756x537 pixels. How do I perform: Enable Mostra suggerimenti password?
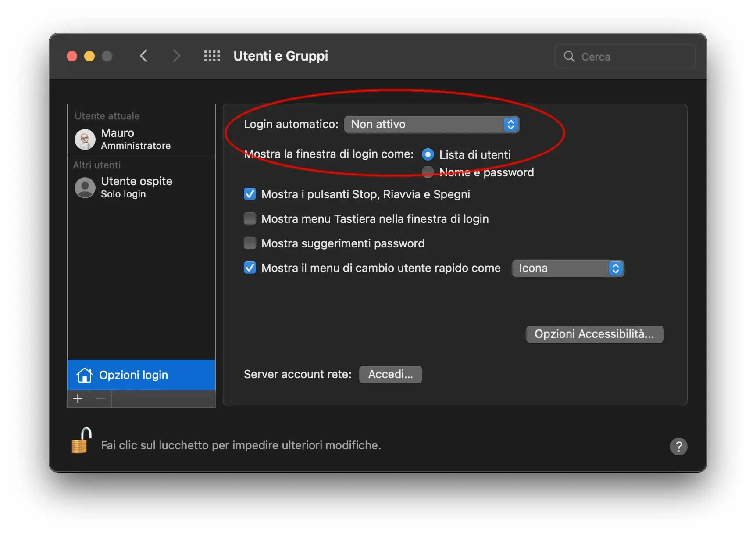(x=250, y=243)
